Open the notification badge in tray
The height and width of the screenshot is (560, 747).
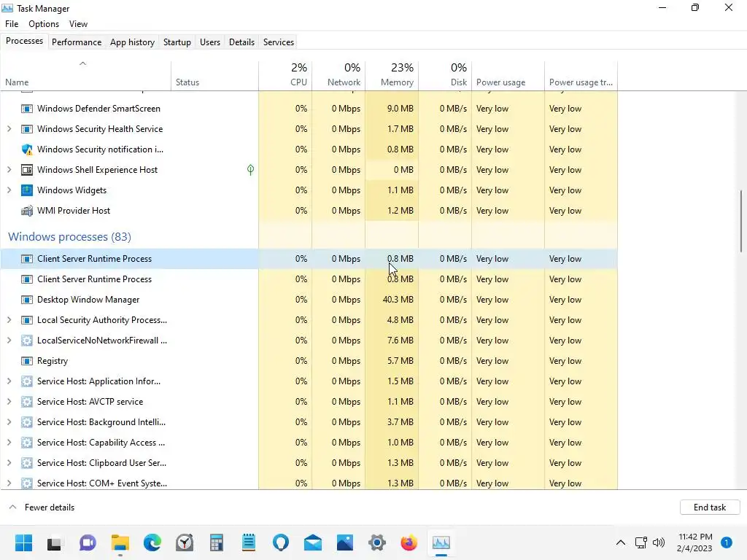[727, 542]
